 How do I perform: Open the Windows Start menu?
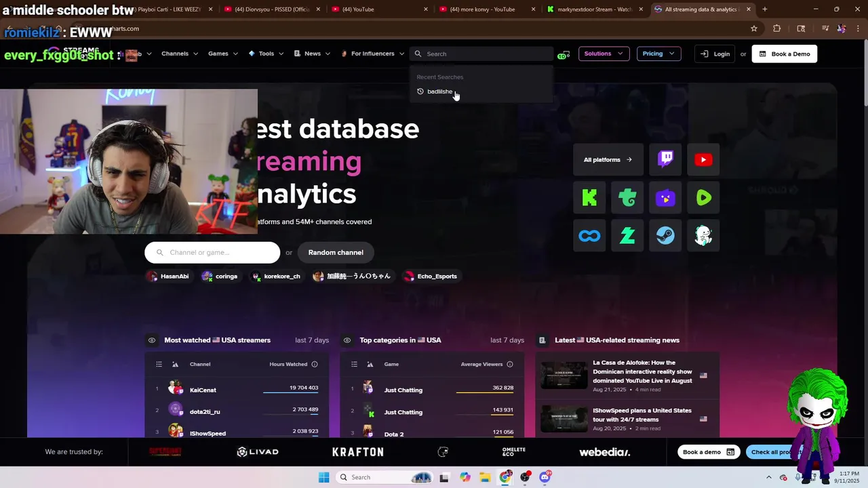(x=324, y=477)
